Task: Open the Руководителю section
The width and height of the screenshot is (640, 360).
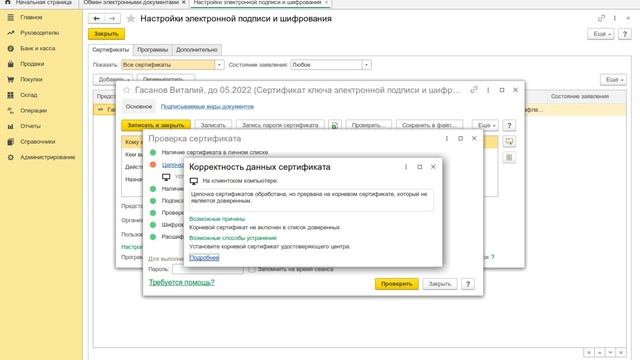Action: tap(40, 33)
